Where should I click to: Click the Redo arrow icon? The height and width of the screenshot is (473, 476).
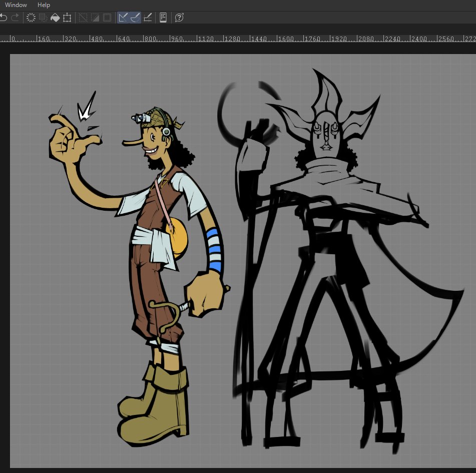15,18
